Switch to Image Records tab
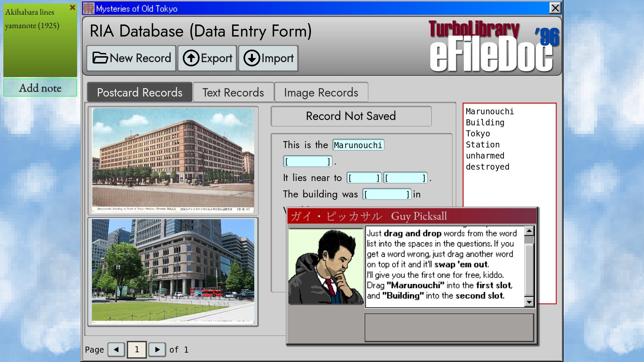Viewport: 644px width, 362px height. [x=321, y=93]
